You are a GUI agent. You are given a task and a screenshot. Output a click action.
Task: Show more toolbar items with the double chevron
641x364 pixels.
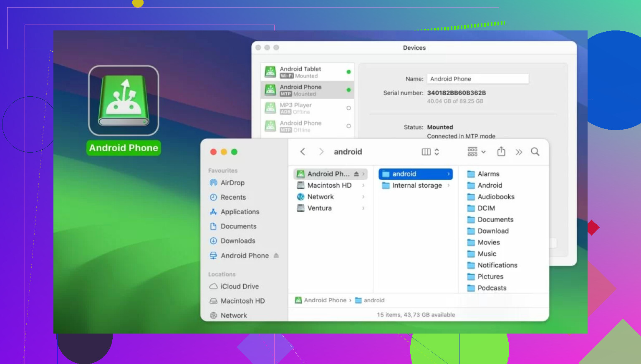pyautogui.click(x=519, y=152)
